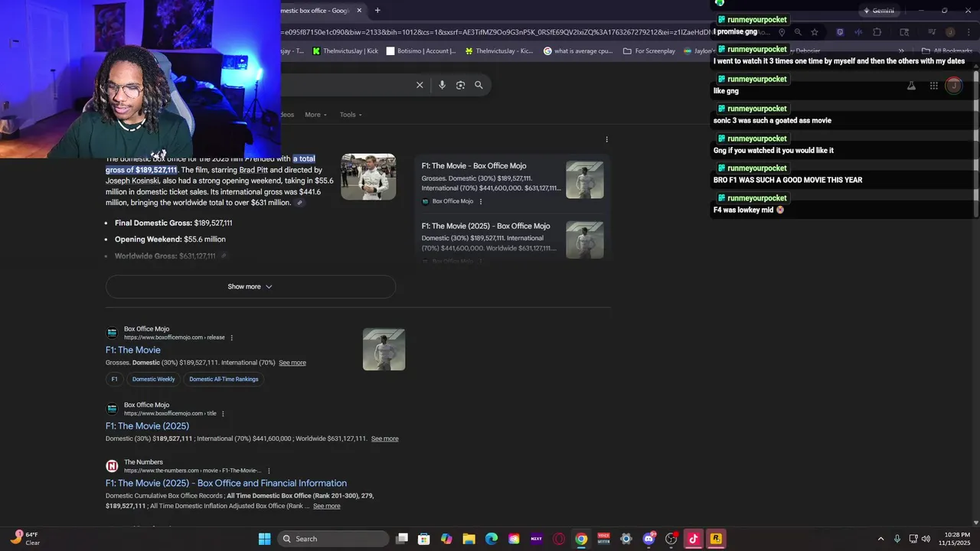Expand See more on F1: The Movie (2025) result
The width and height of the screenshot is (980, 551).
point(384,439)
